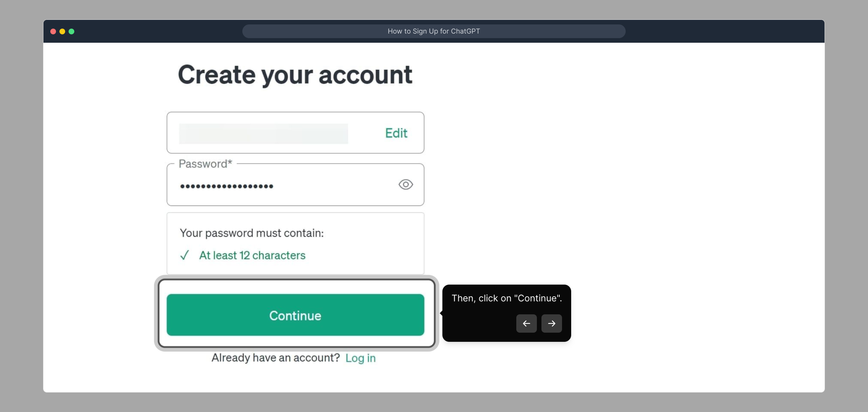Click the 'Then, click on Continue' tooltip text
This screenshot has width=868, height=412.
coord(506,298)
